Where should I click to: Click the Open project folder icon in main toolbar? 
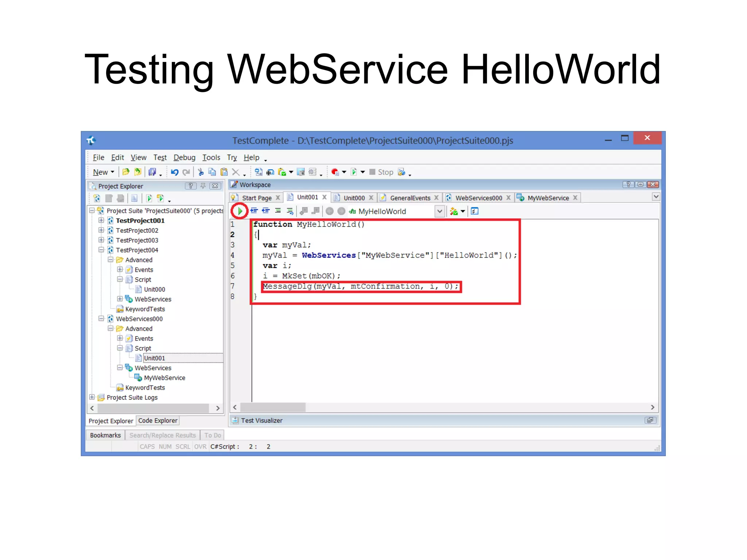click(x=126, y=172)
